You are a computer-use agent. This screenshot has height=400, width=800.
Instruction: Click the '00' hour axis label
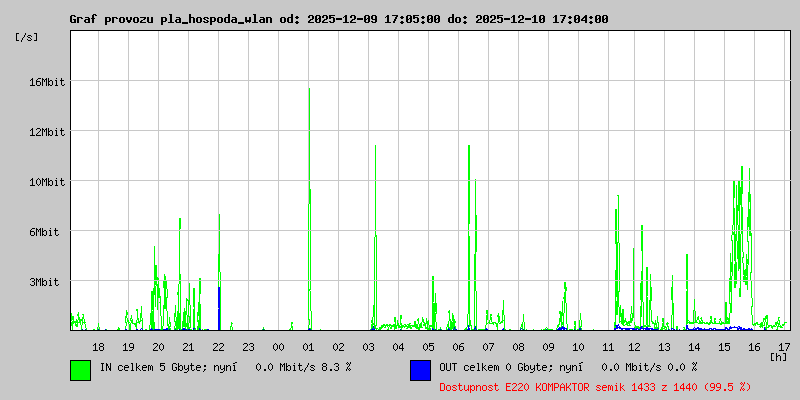(x=279, y=347)
